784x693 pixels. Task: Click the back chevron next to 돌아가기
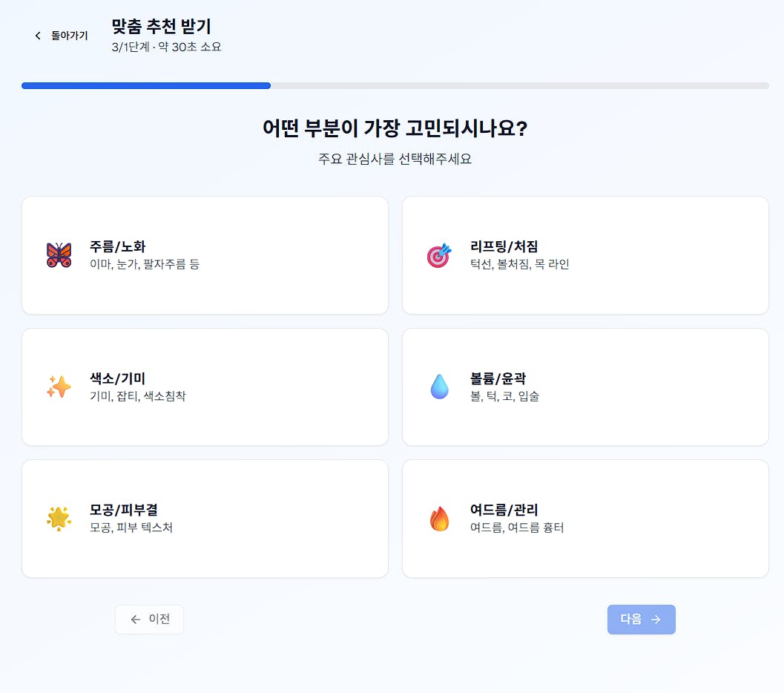(x=38, y=36)
